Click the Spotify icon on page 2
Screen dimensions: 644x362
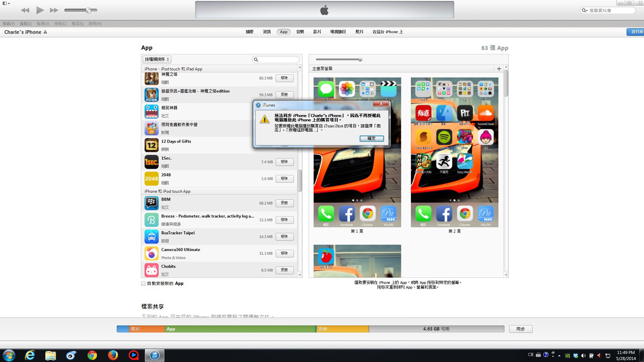point(444,137)
